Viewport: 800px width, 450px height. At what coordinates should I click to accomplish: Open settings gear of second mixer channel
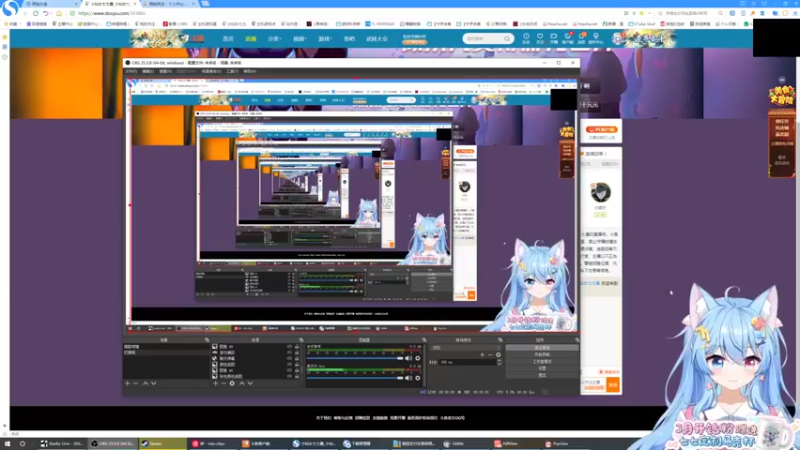pyautogui.click(x=418, y=378)
